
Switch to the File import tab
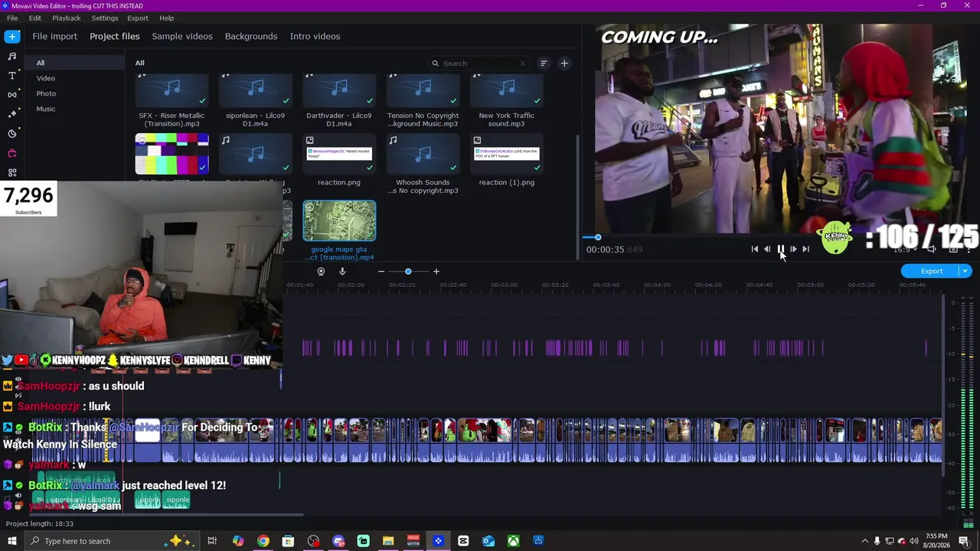55,36
